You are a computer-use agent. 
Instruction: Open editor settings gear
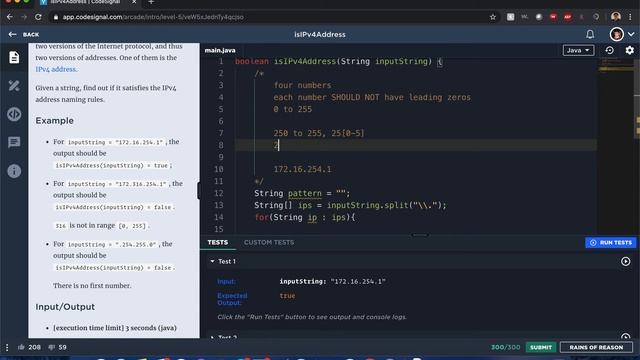(x=629, y=50)
